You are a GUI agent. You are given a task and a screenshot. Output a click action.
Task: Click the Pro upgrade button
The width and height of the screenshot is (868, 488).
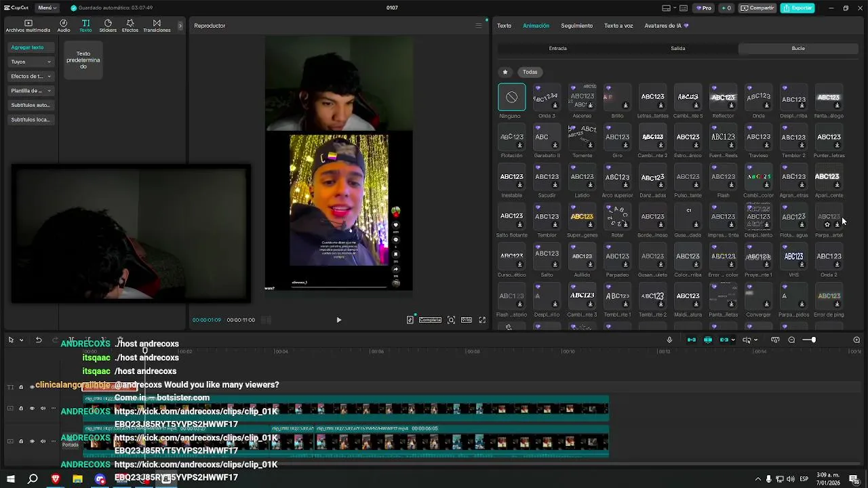tap(704, 8)
